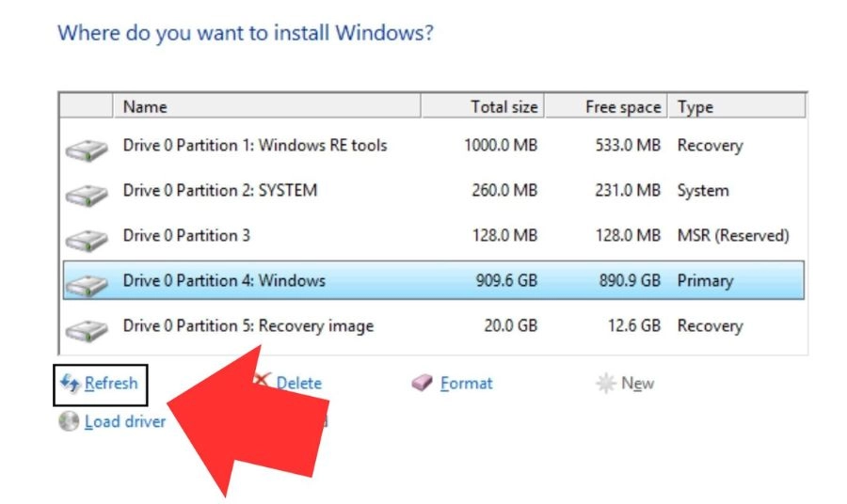Click the Load driver disc icon
The width and height of the screenshot is (847, 504).
tap(69, 422)
